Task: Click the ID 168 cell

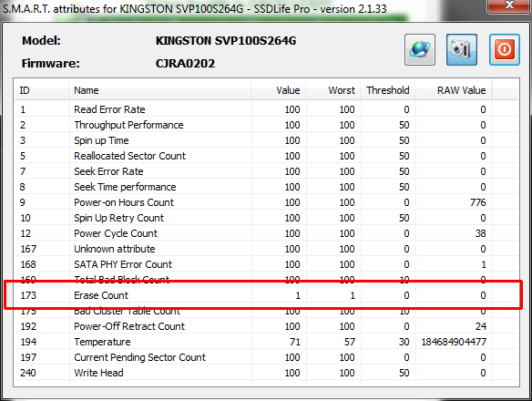Action: [28, 264]
